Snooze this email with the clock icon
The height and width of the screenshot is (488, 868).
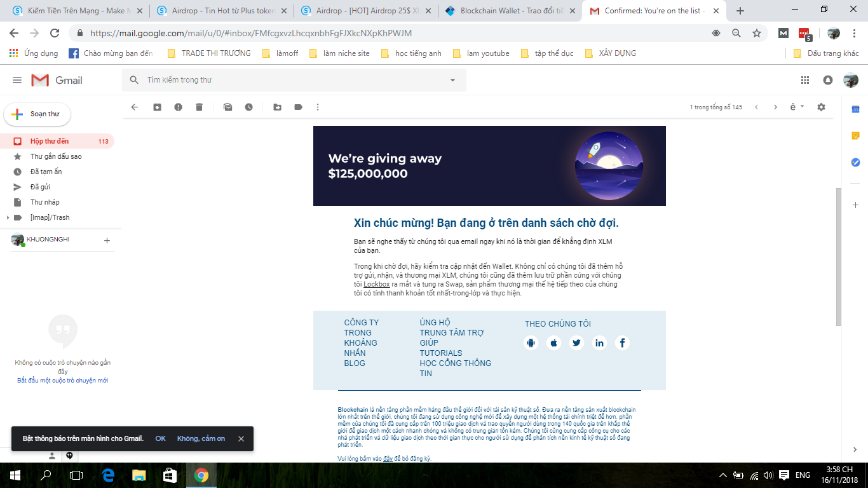pos(249,107)
